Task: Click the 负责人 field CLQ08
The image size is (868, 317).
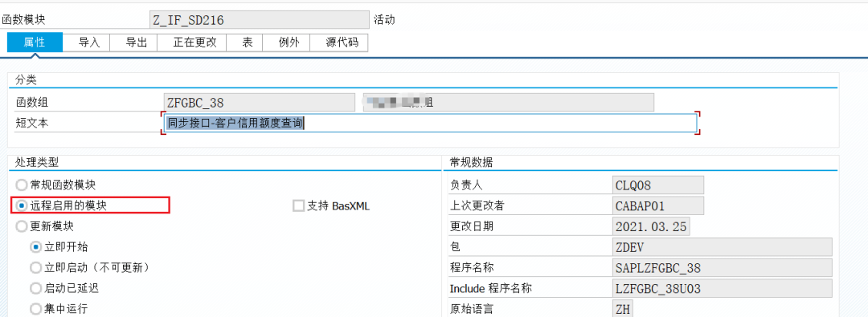Action: pos(659,185)
